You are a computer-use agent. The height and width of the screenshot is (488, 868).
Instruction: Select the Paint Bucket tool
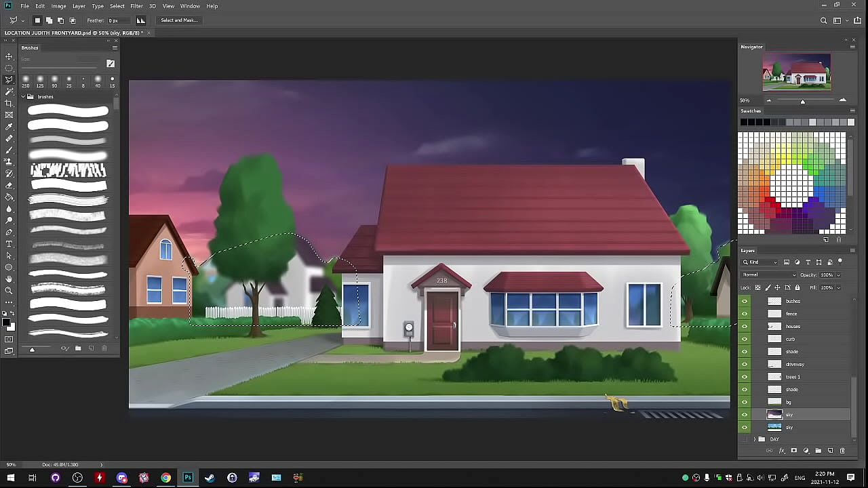click(9, 197)
